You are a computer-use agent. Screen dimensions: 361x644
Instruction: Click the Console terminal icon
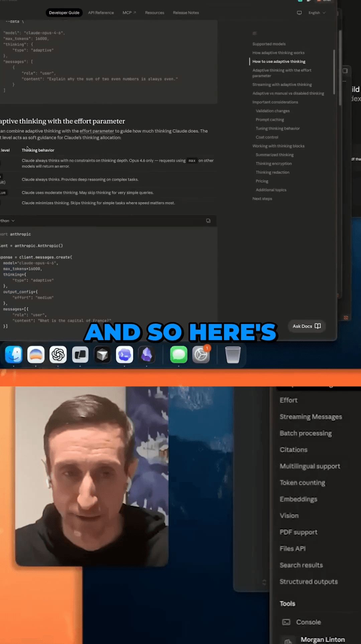(286, 622)
